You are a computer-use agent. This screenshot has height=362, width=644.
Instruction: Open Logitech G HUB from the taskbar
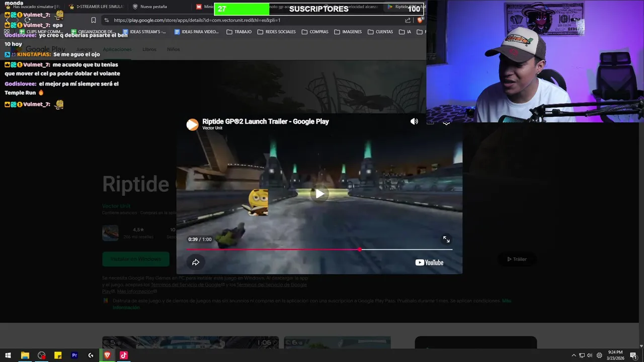[x=91, y=355]
